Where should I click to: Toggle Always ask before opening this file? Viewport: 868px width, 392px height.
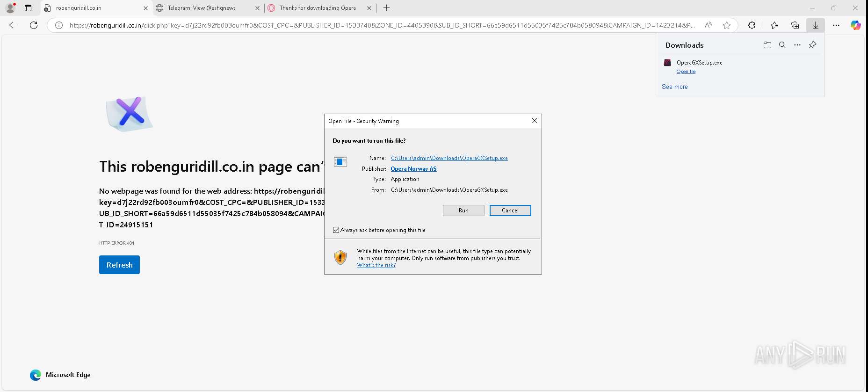[336, 230]
